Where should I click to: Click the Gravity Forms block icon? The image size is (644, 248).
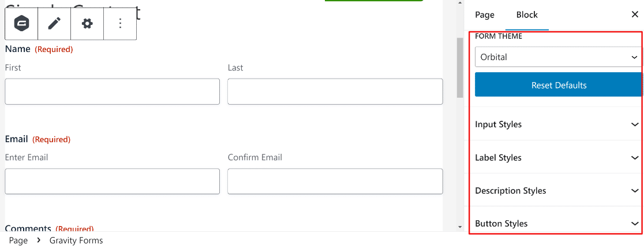pos(21,24)
